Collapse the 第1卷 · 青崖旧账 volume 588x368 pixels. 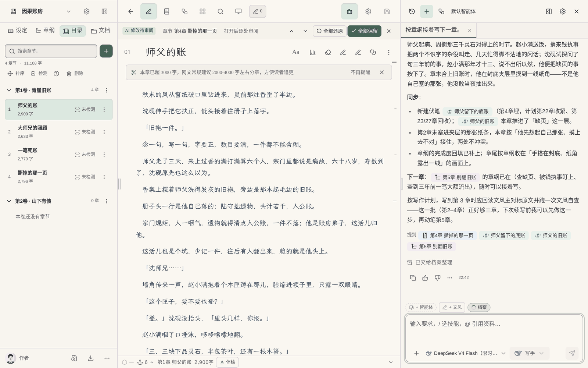[x=9, y=90]
